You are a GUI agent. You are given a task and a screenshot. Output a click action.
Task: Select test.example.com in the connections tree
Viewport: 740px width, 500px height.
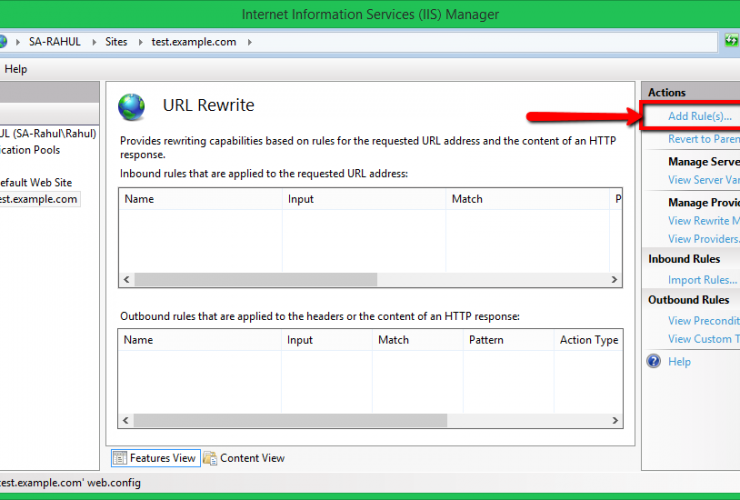[38, 199]
